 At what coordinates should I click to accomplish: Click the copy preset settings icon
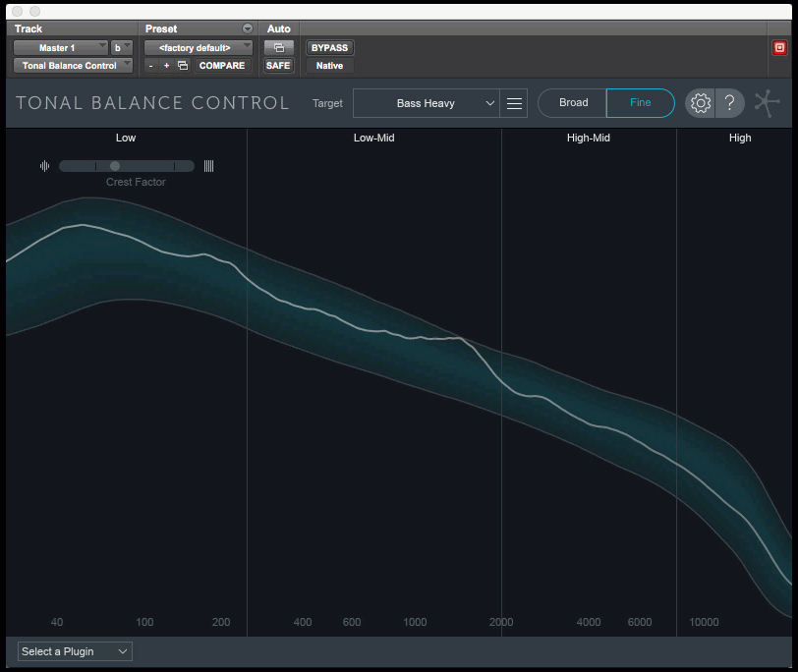(x=183, y=66)
